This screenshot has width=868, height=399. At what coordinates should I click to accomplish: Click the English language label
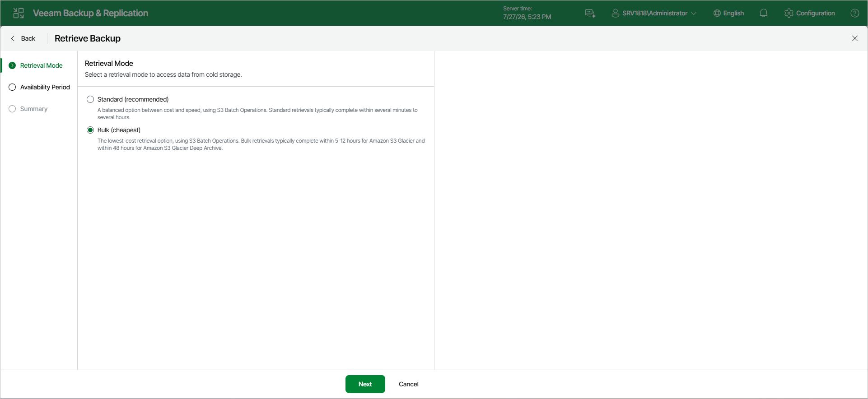[x=733, y=13]
